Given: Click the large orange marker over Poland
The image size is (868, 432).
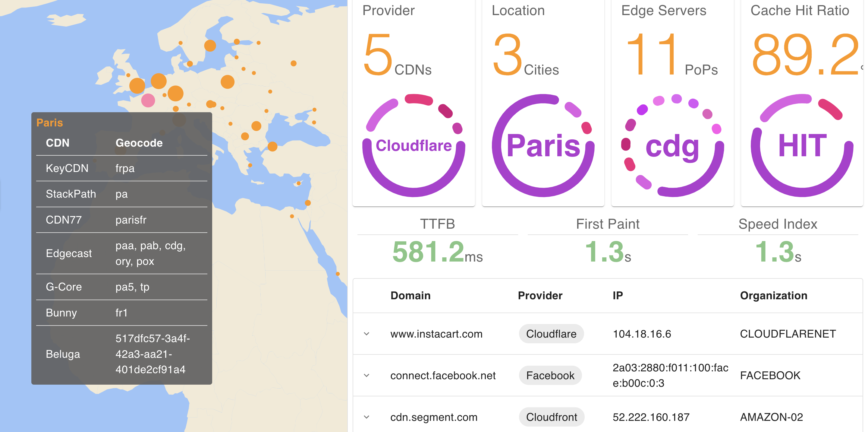Looking at the screenshot, I should coord(228,82).
